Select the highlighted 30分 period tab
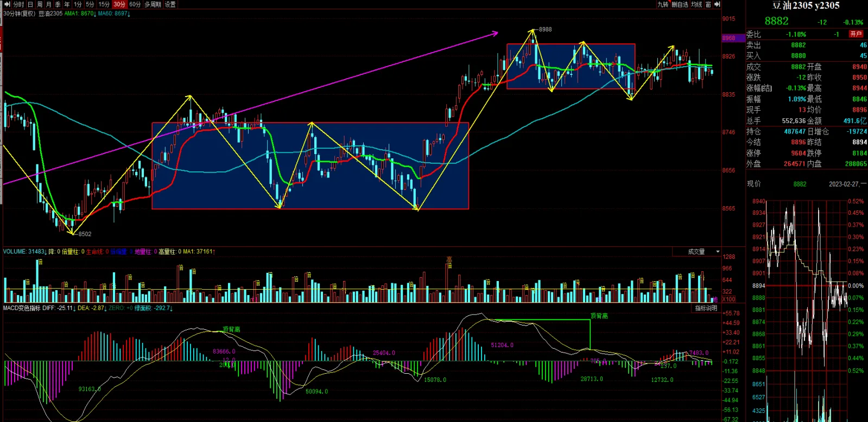This screenshot has height=422, width=868. 119,4
